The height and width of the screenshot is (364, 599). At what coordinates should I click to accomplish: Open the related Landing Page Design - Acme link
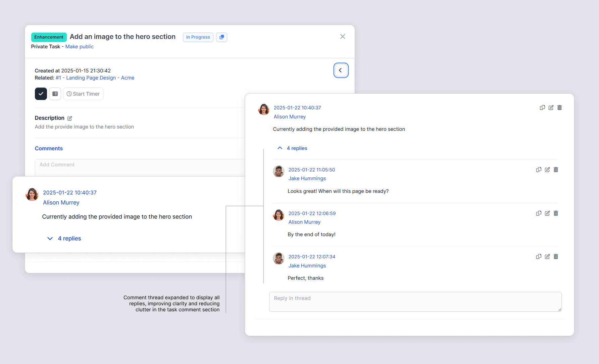point(95,78)
